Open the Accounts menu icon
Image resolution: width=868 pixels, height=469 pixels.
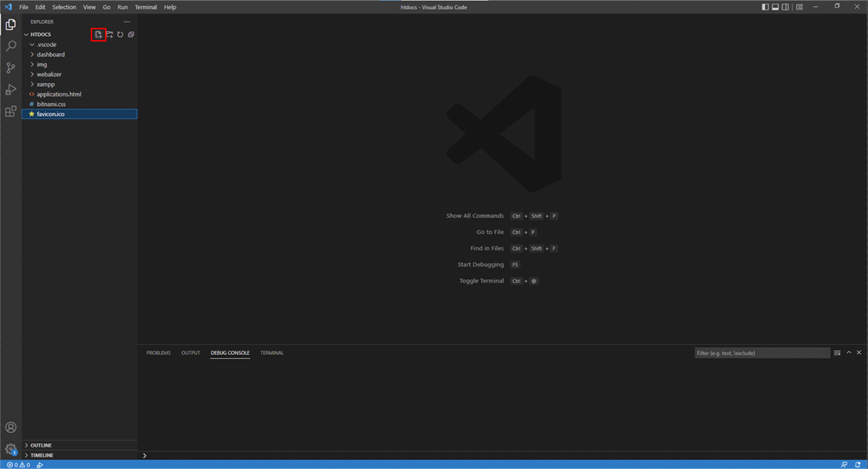point(11,427)
